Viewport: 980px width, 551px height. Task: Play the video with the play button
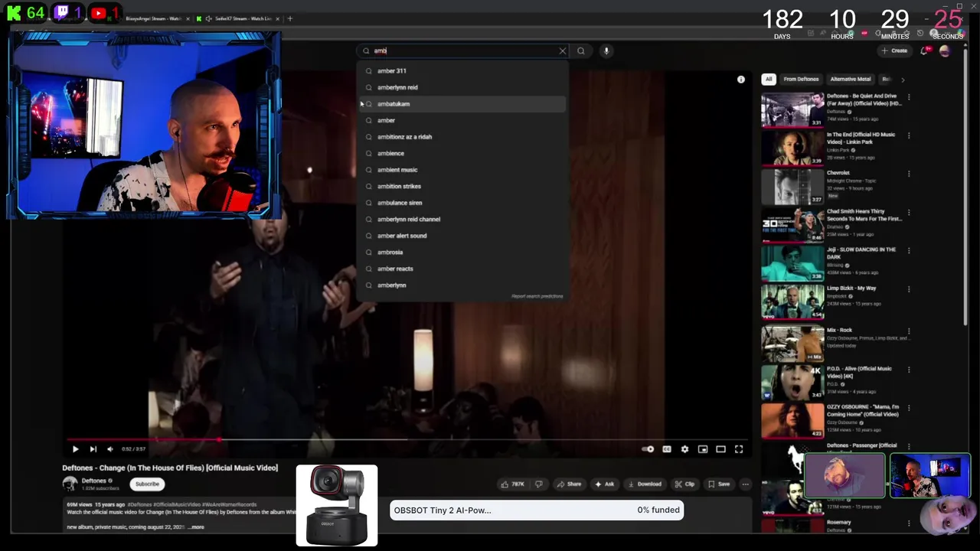75,449
